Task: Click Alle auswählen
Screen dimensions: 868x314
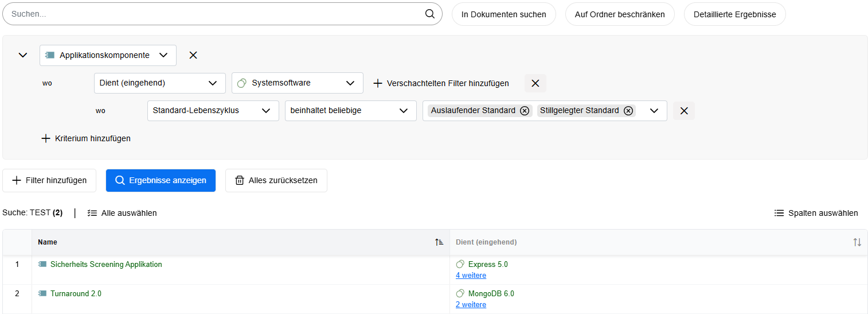Action: tap(122, 213)
